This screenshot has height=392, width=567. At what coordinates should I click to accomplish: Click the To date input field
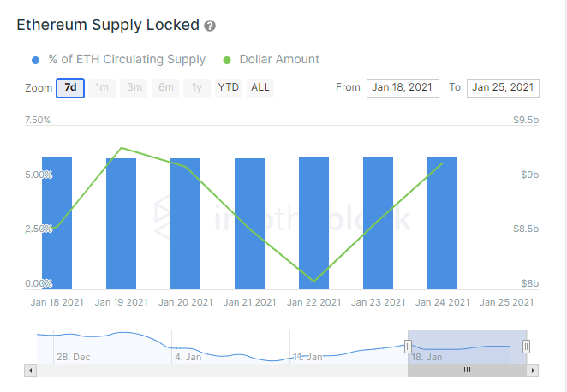(x=503, y=87)
